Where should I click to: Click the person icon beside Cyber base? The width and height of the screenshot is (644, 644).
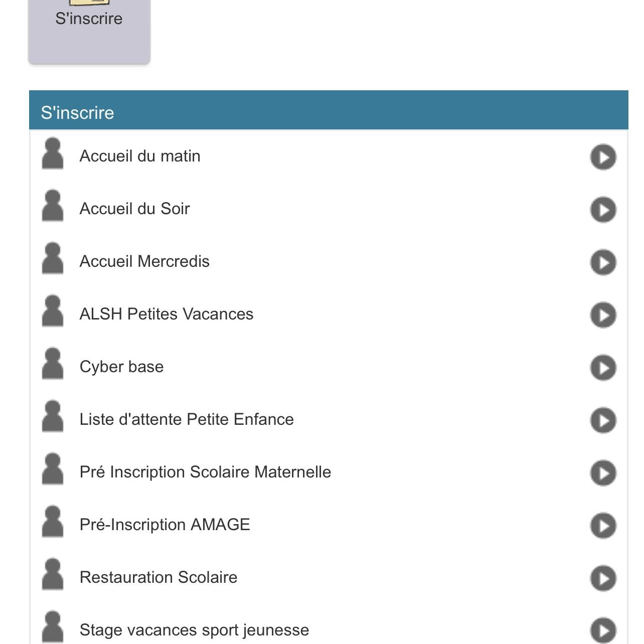pyautogui.click(x=53, y=365)
